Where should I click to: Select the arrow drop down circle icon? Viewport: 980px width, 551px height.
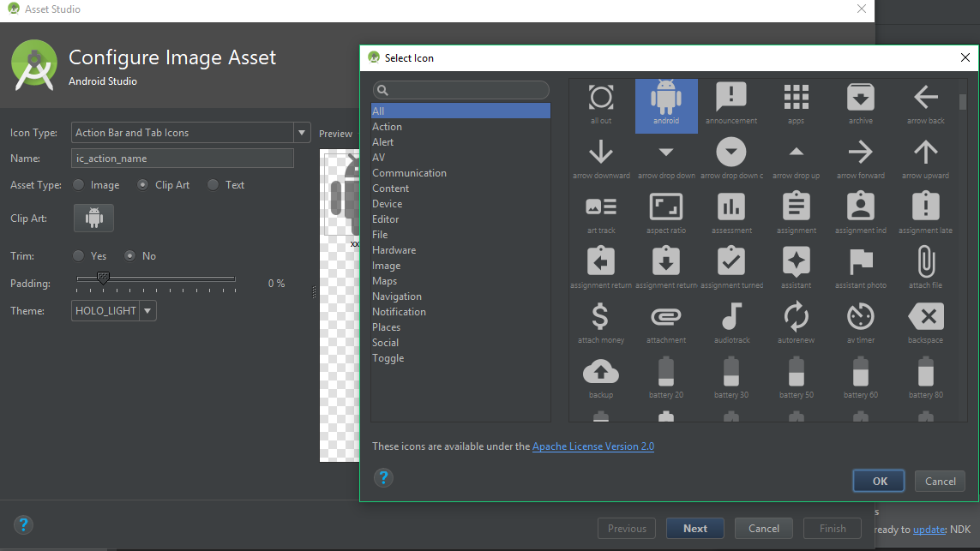coord(731,160)
